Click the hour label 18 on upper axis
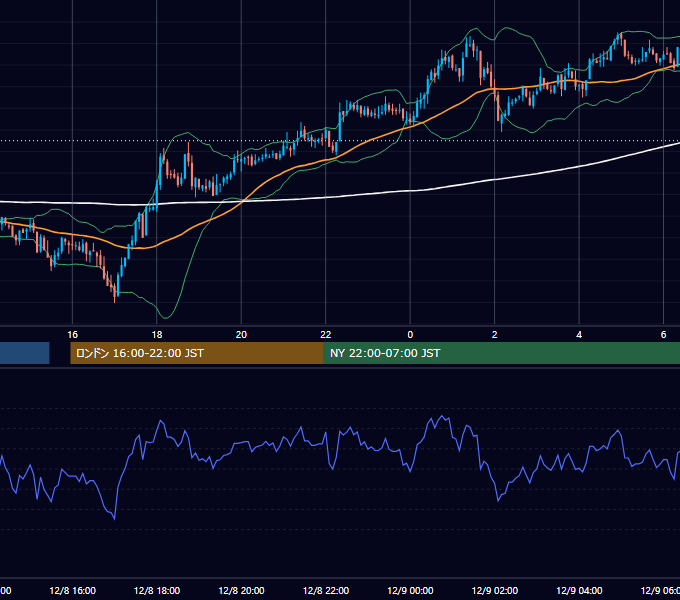680x600 pixels. pos(157,335)
